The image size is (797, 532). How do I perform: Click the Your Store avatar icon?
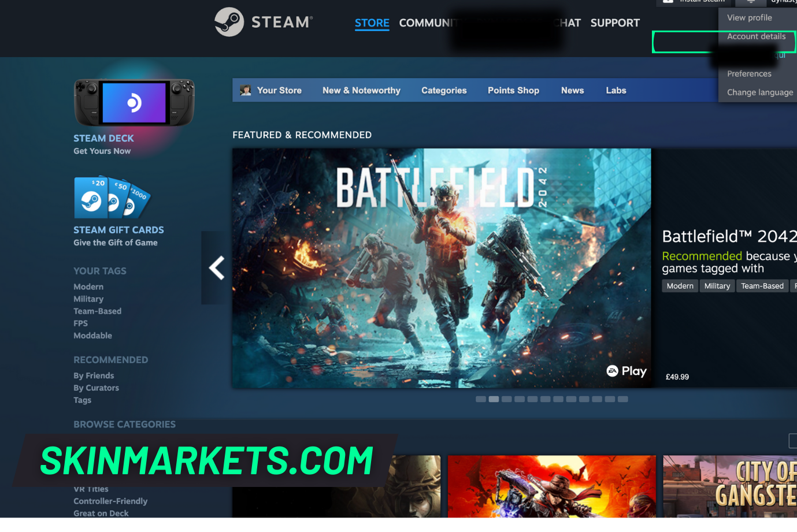[x=246, y=90]
